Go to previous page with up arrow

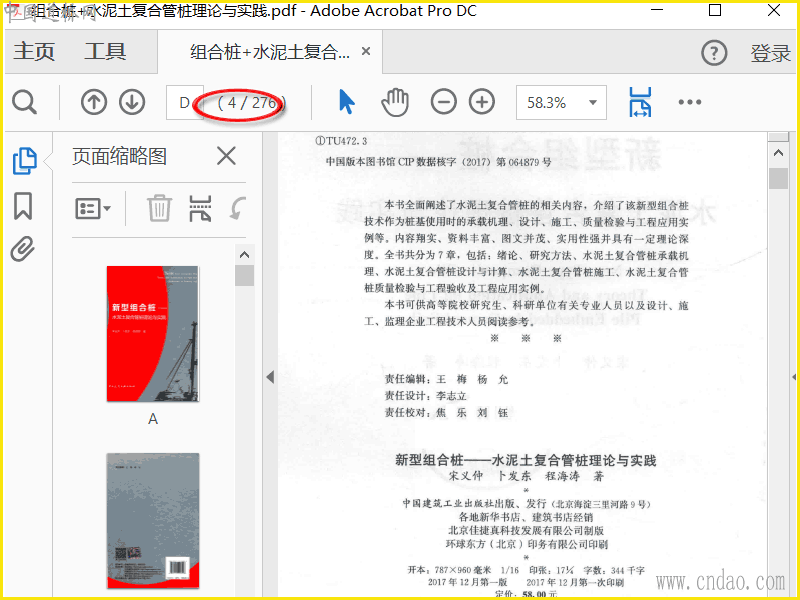94,102
